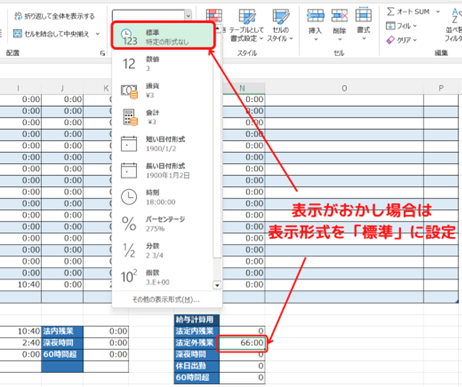Image resolution: width=462 pixels, height=387 pixels.
Task: Click the coins icon for 通貨
Action: tap(129, 91)
